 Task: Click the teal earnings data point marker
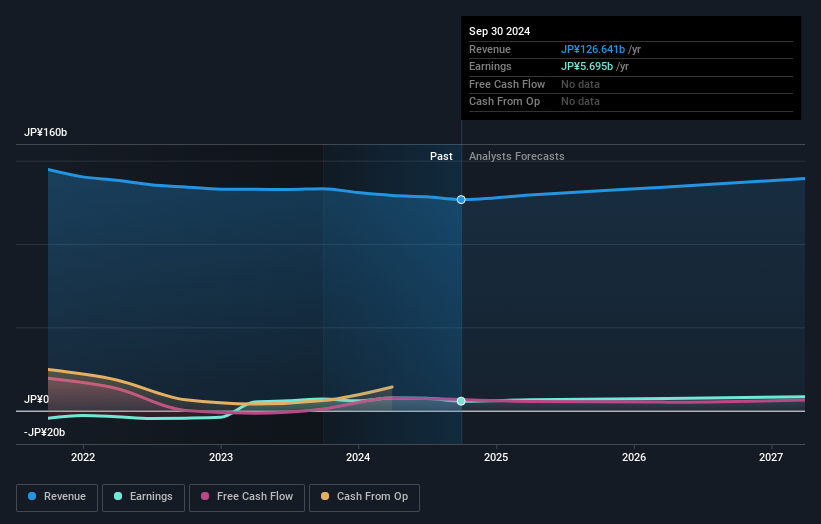click(461, 401)
